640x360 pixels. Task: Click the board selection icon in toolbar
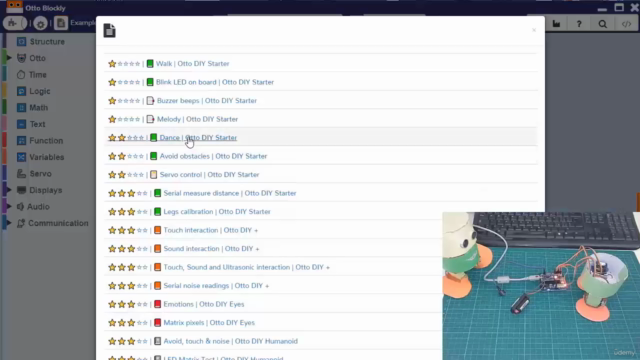pyautogui.click(x=14, y=23)
